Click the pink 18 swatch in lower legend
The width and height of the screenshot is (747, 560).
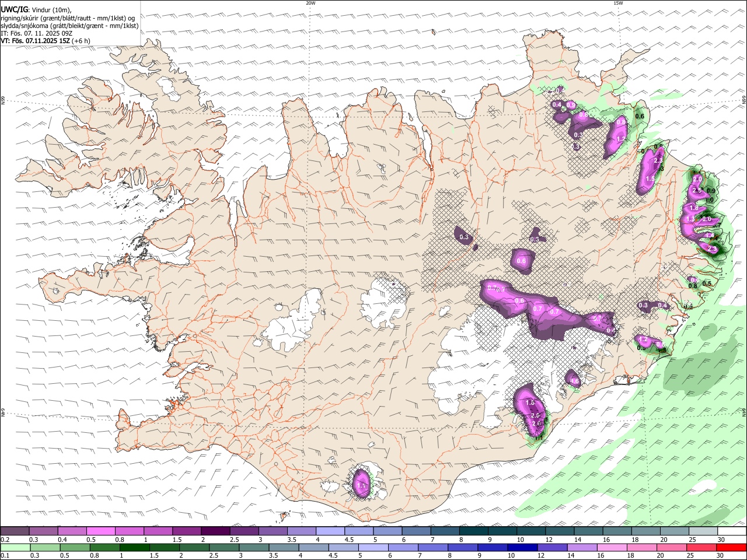coord(641,547)
